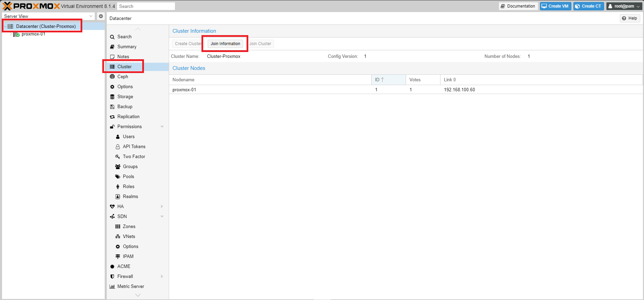This screenshot has width=644, height=300.
Task: Click the Datacenter server icon in tree
Action: pos(10,26)
